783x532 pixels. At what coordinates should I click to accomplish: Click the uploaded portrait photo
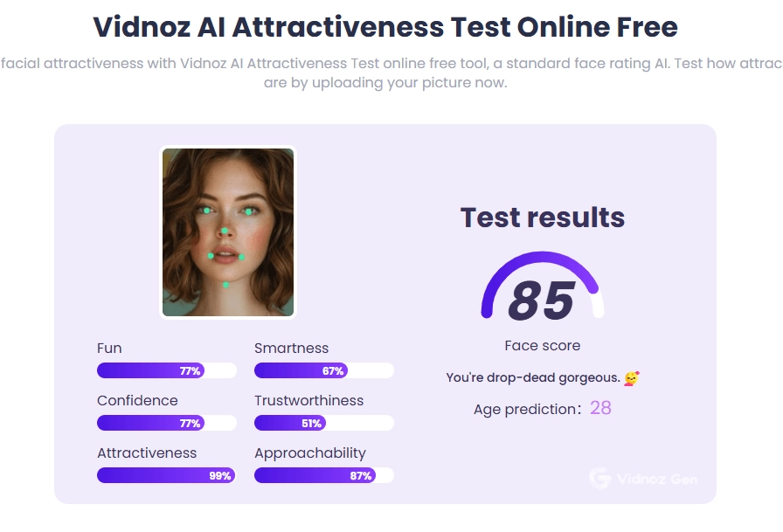point(226,231)
